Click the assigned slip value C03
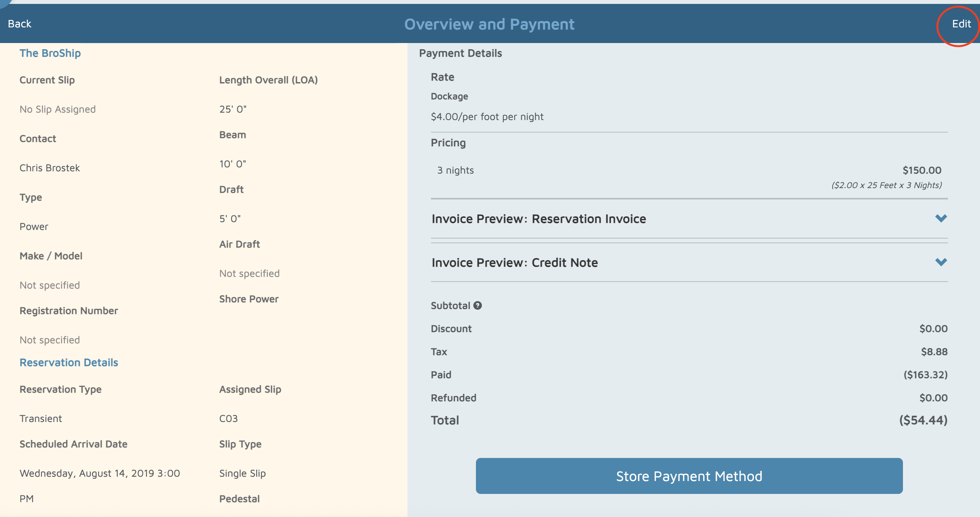This screenshot has height=517, width=980. [228, 418]
